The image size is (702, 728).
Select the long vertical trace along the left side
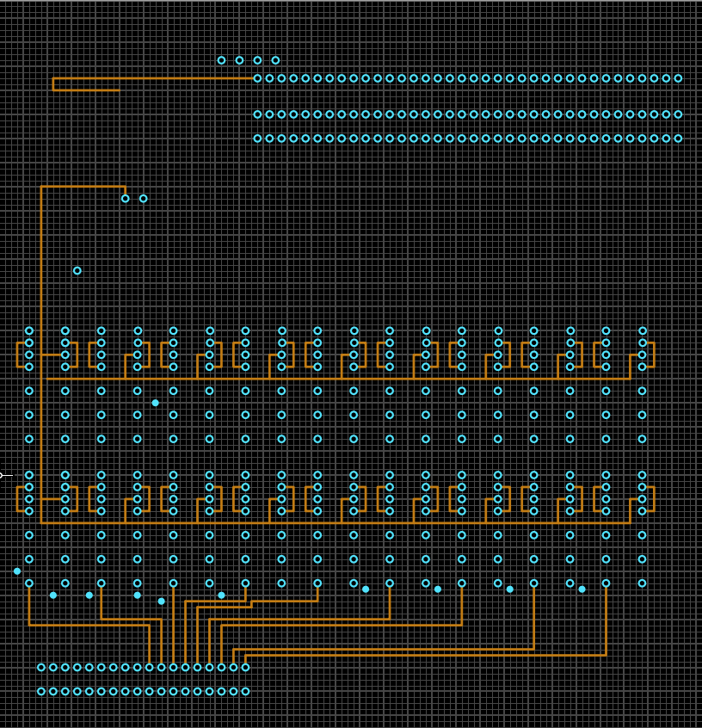[x=41, y=275]
